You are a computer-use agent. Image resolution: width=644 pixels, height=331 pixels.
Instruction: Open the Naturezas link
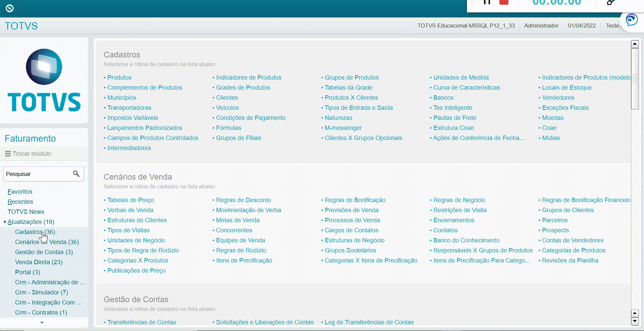[x=338, y=118]
